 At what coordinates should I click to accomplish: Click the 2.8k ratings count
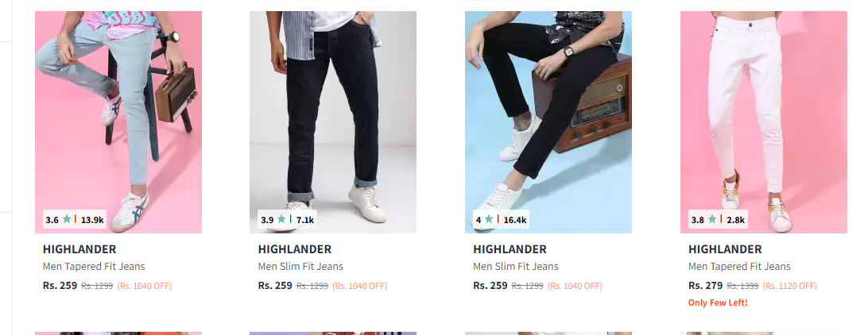[736, 219]
